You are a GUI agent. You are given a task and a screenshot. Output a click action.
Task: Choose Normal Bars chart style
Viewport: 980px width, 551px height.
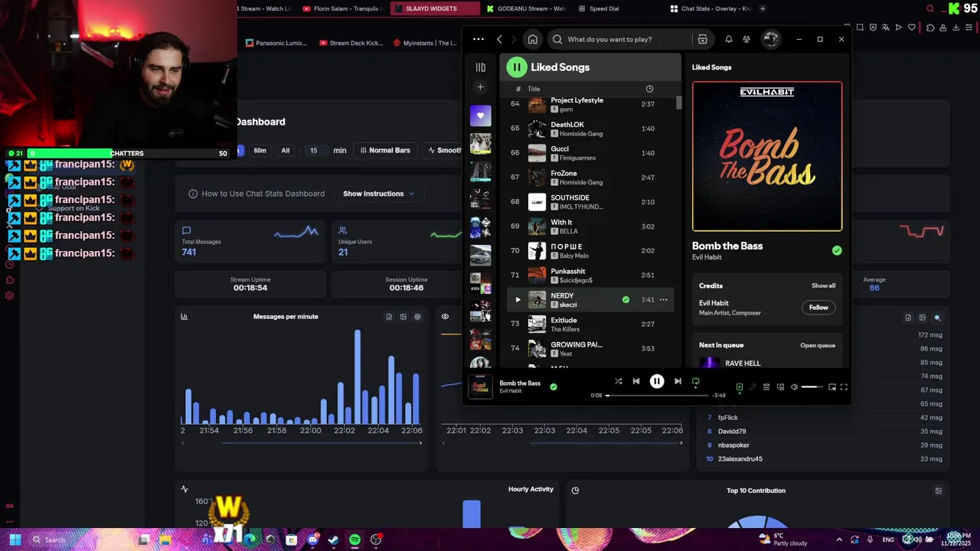coord(384,151)
